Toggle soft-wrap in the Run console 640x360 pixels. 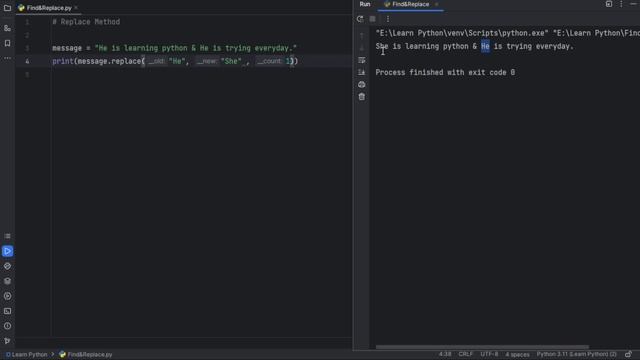pyautogui.click(x=362, y=60)
